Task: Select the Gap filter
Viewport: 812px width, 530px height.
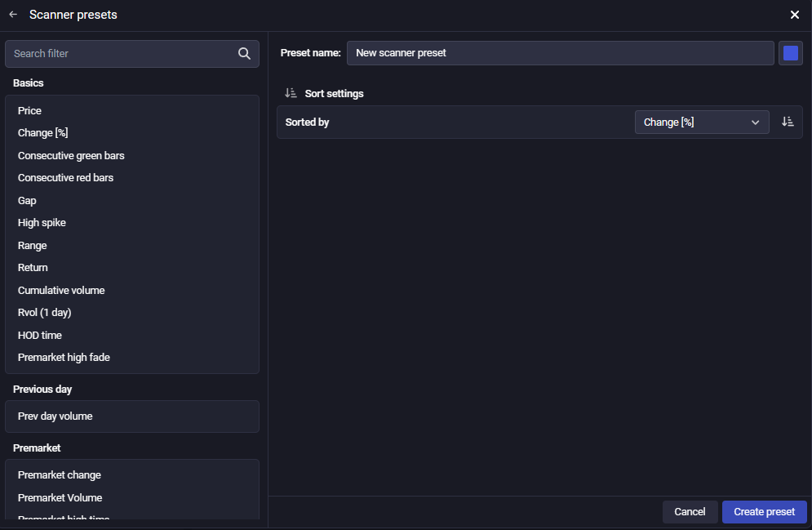Action: (27, 201)
